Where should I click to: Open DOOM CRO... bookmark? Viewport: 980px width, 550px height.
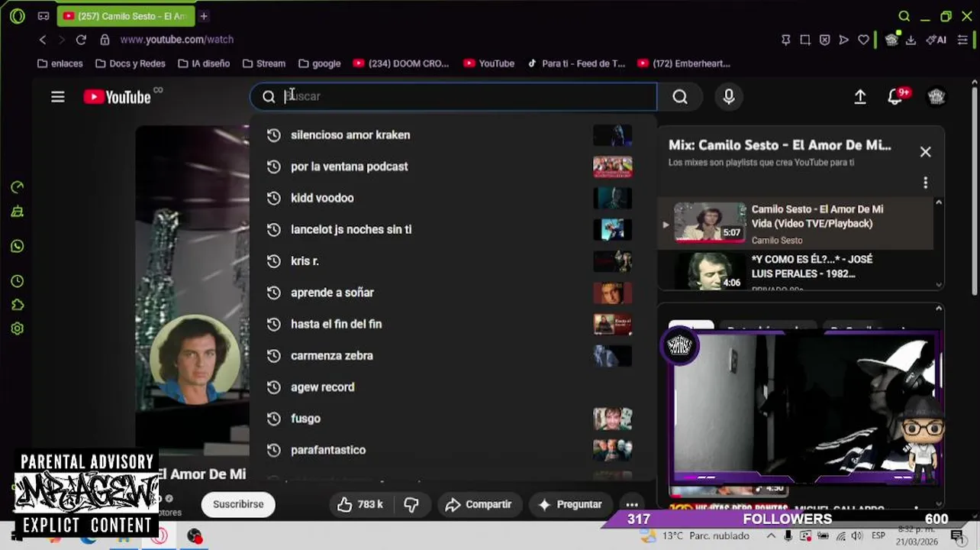(401, 63)
